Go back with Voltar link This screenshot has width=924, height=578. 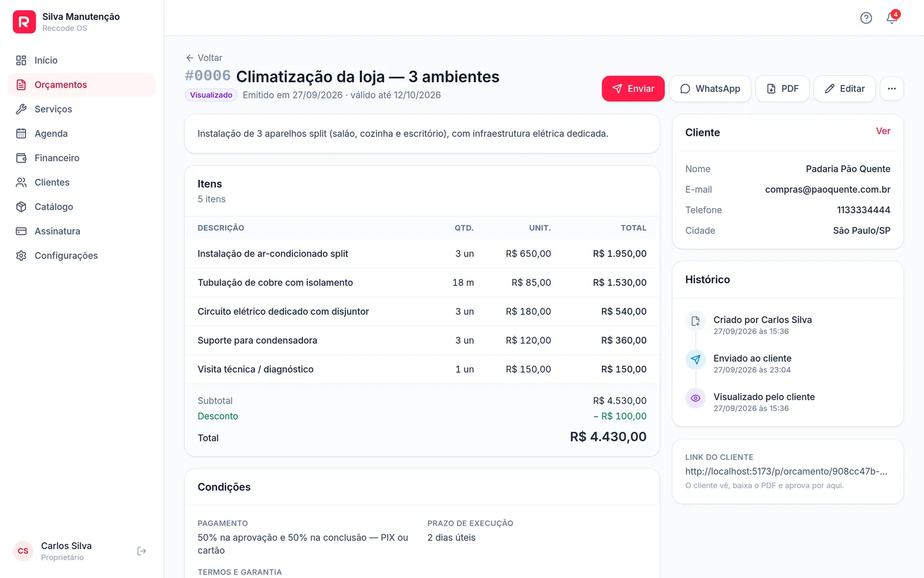pos(204,58)
